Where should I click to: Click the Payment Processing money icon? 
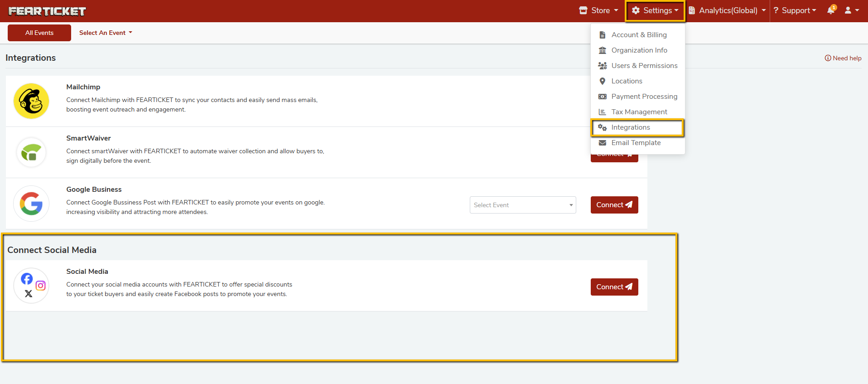coord(603,97)
